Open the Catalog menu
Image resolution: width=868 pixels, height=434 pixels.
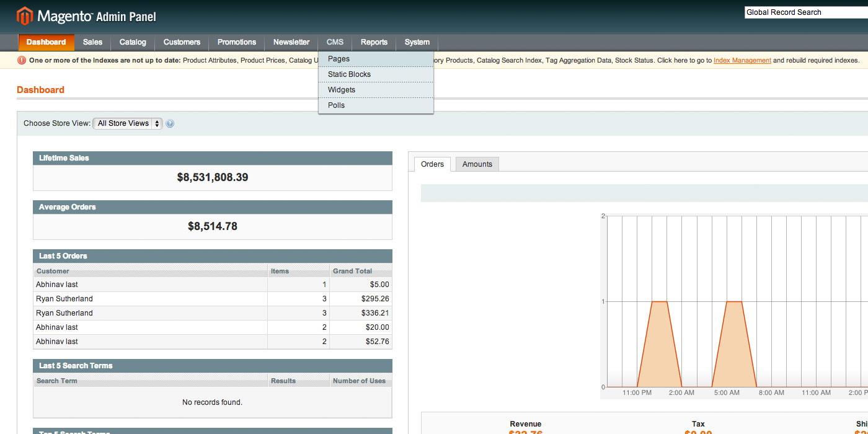click(x=133, y=42)
